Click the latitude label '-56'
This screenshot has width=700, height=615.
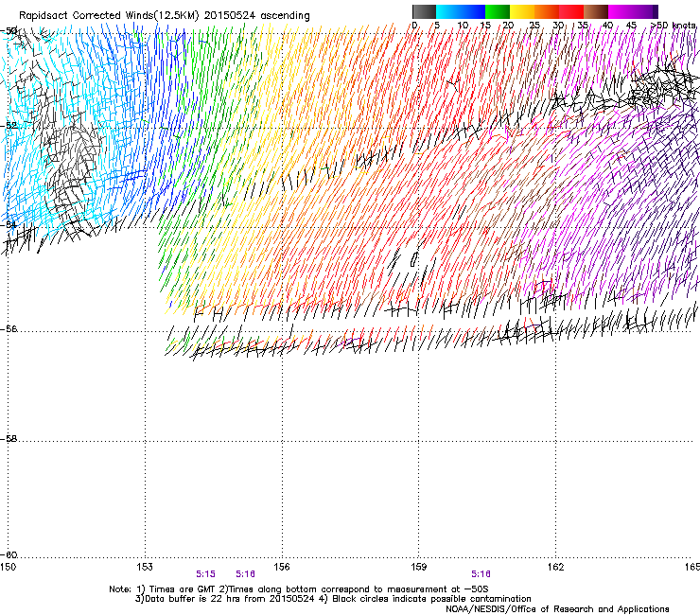9,328
